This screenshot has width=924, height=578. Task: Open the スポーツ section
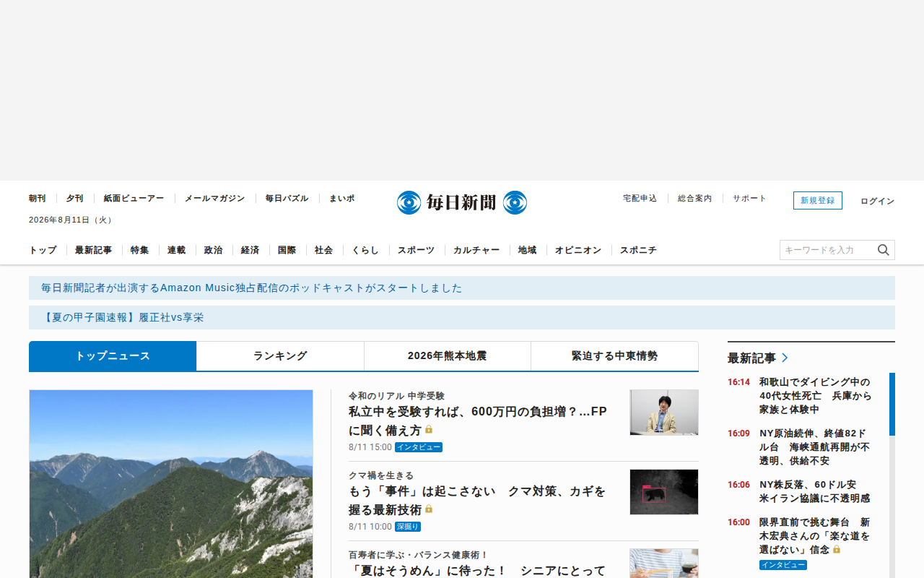pos(417,250)
